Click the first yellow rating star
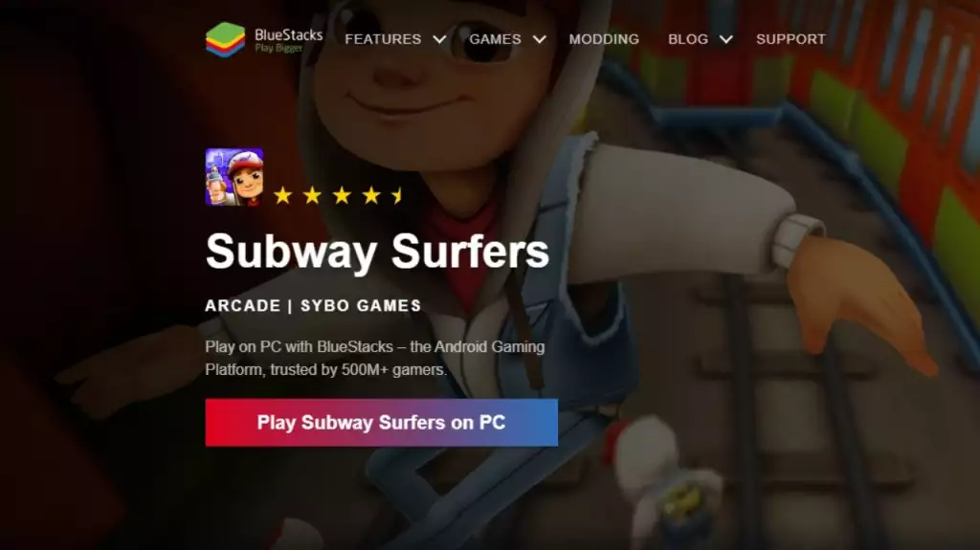Screen dimensions: 980x550 [x=283, y=196]
